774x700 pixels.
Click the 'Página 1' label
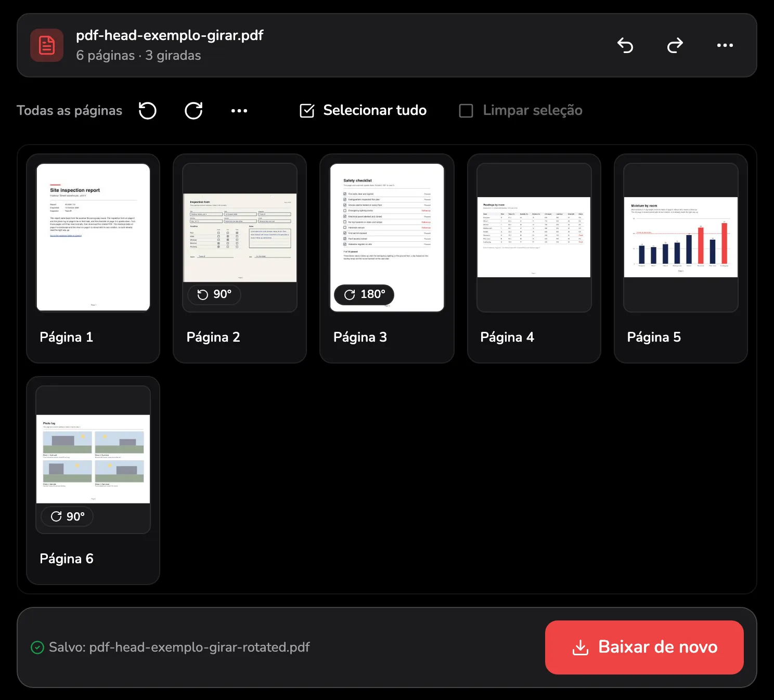(67, 338)
